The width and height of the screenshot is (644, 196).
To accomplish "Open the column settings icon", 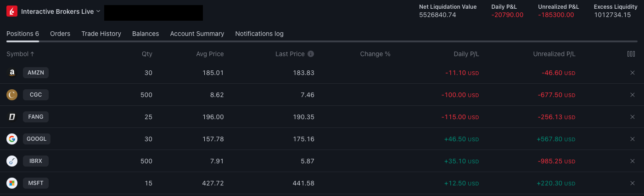I will coord(631,54).
